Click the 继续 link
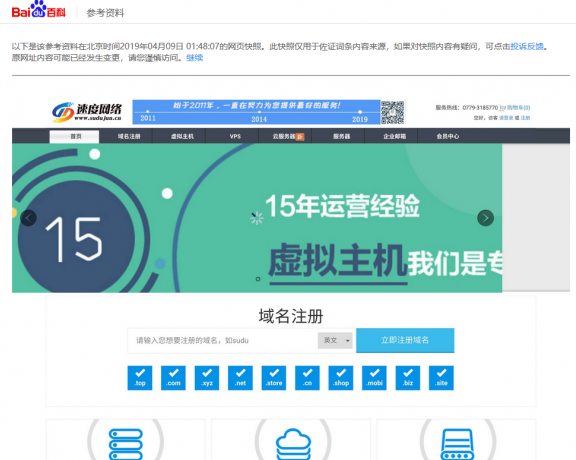Image resolution: width=576 pixels, height=460 pixels. click(x=194, y=58)
